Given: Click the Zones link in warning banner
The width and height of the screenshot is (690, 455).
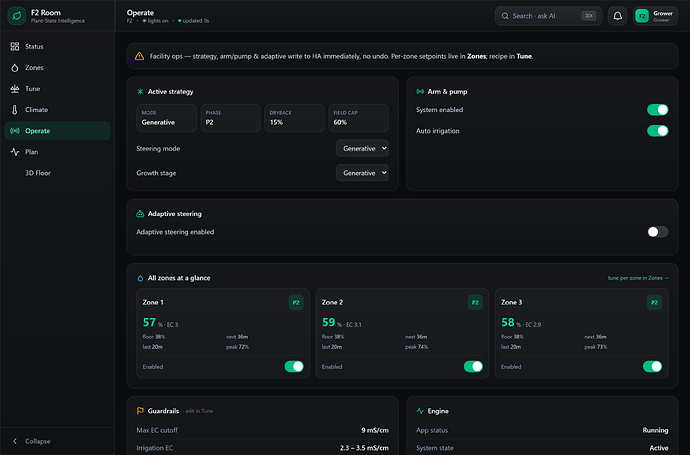Looking at the screenshot, I should (476, 56).
